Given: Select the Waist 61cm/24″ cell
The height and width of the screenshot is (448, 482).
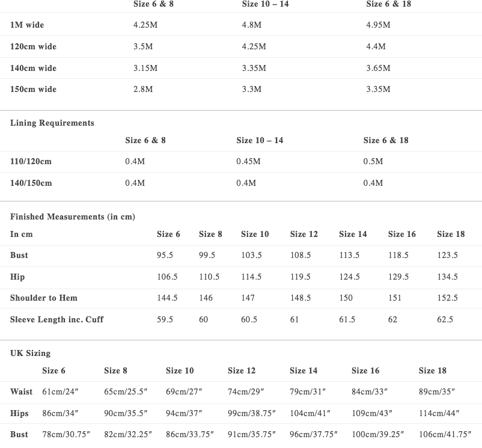Looking at the screenshot, I should (60, 391).
